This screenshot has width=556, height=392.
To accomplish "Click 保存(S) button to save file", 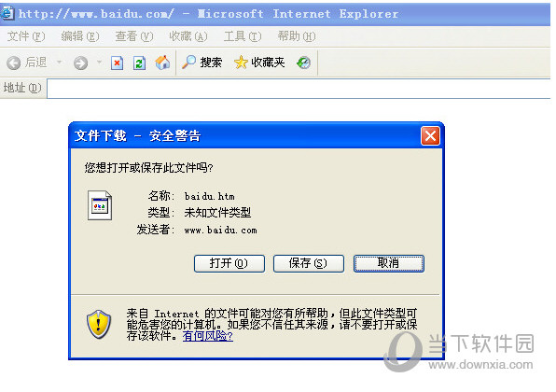I will tap(309, 263).
